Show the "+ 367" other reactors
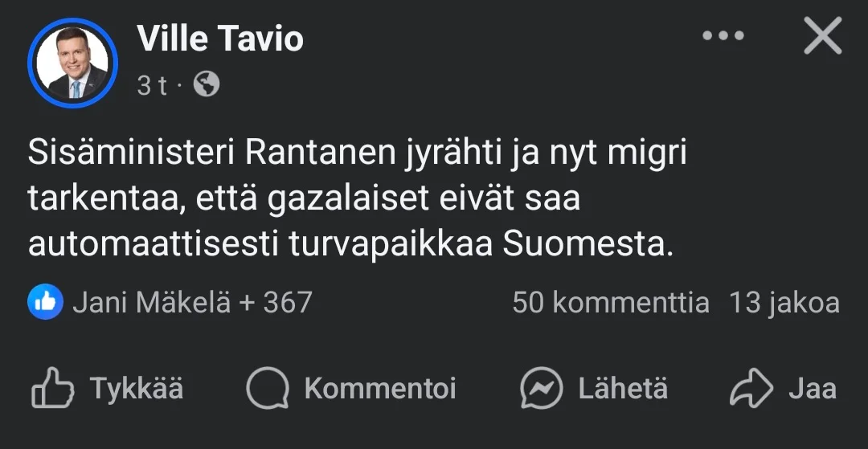 [x=276, y=303]
